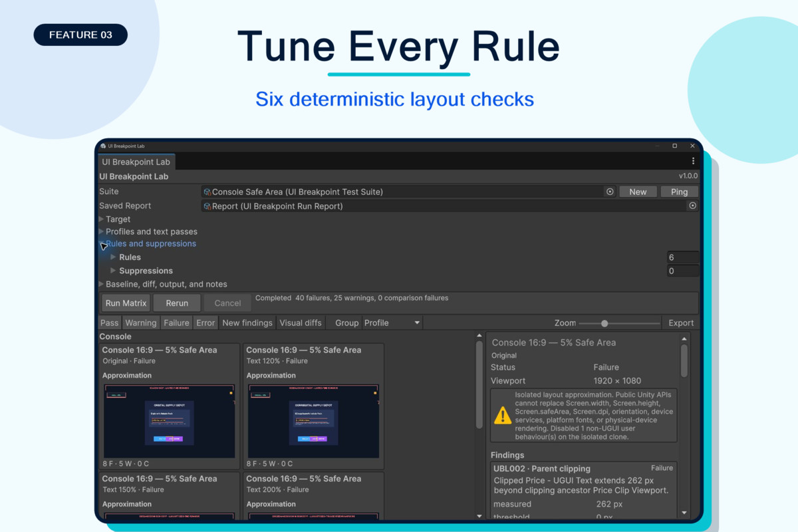Click results list scrollbar up arrow

[x=479, y=336]
